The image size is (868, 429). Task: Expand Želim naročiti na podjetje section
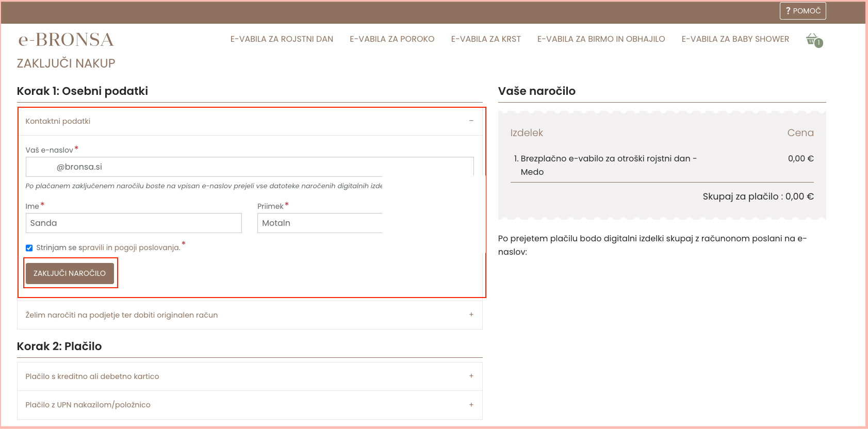[x=250, y=315]
